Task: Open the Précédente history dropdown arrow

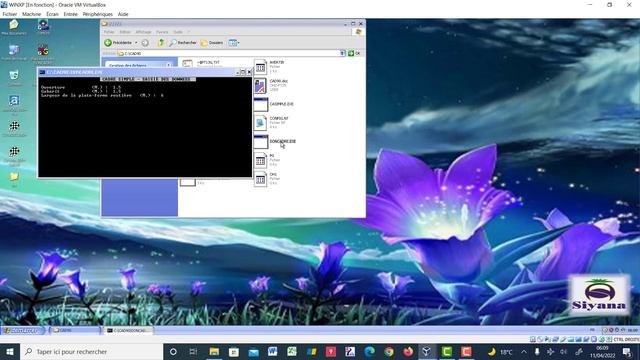Action: pyautogui.click(x=136, y=42)
